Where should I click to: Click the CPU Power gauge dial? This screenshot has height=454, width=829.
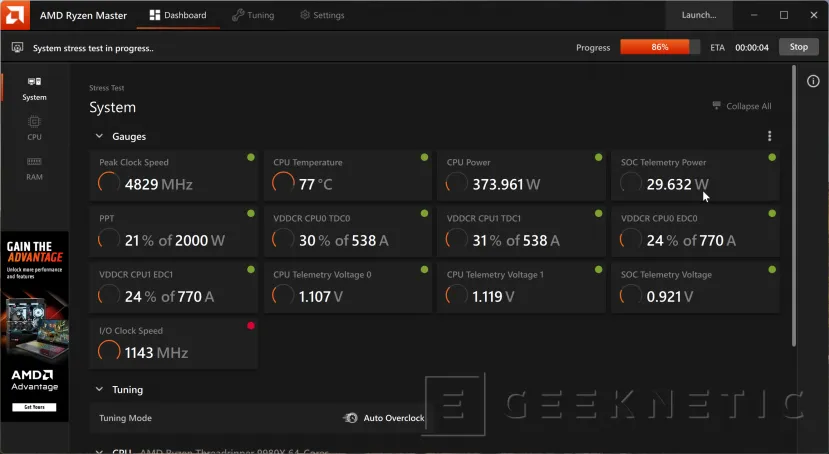coord(456,183)
